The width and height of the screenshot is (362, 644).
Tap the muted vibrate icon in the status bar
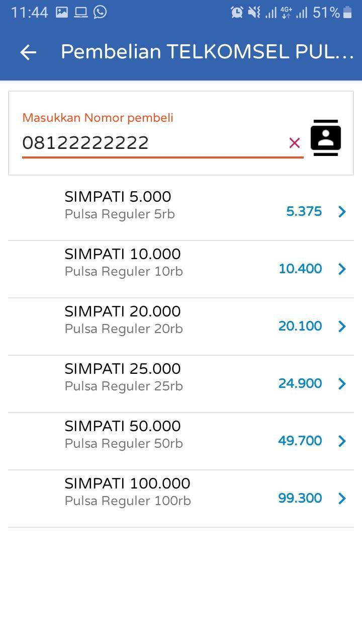[254, 12]
